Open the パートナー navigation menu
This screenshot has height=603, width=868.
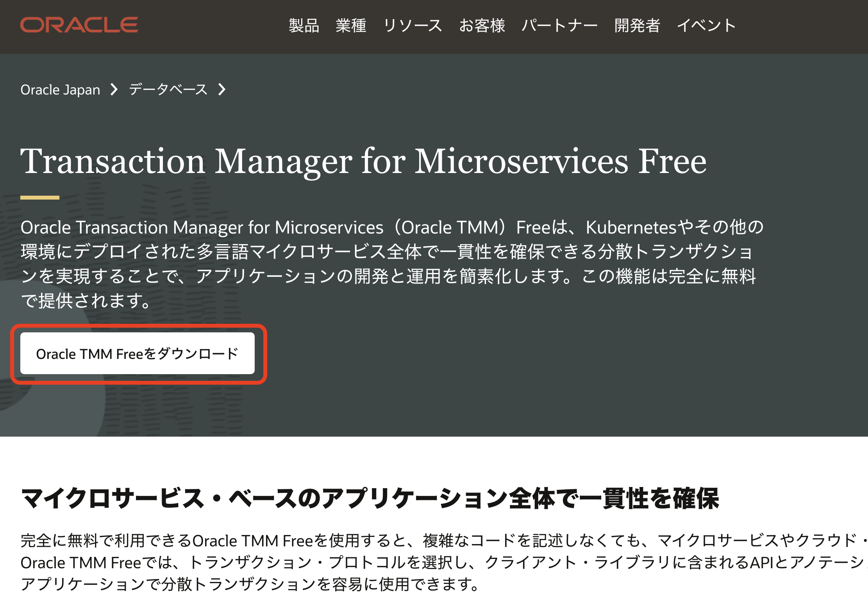[559, 26]
